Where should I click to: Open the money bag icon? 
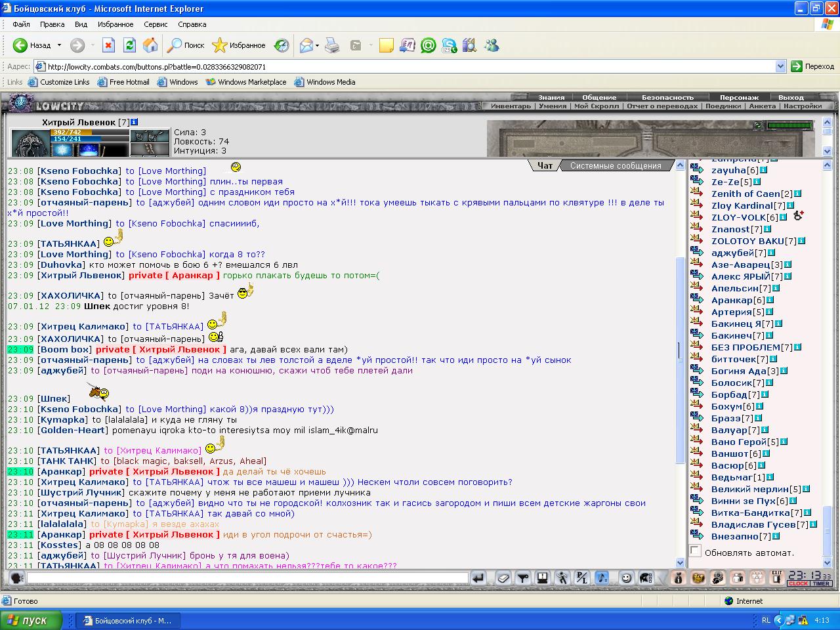679,578
